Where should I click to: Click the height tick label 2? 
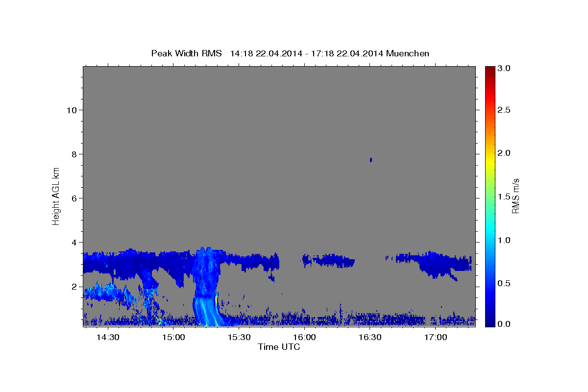point(74,286)
